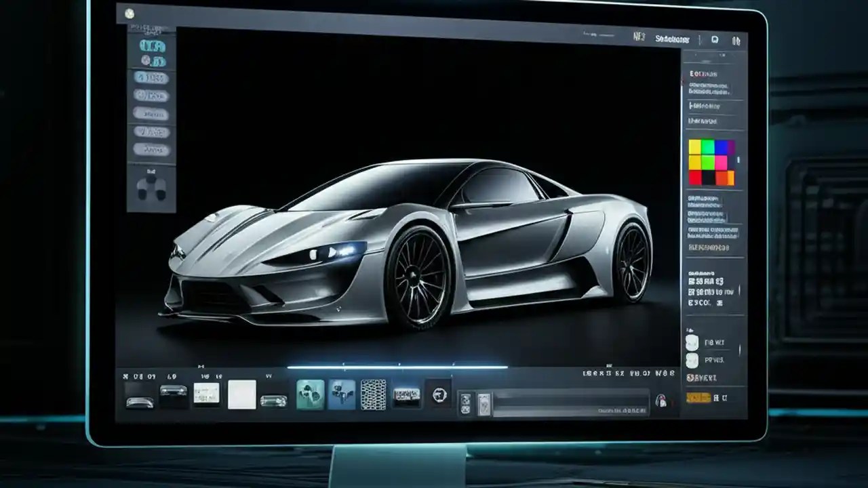
Task: Click the highlighted button at bottom of right panel
Action: tap(698, 396)
